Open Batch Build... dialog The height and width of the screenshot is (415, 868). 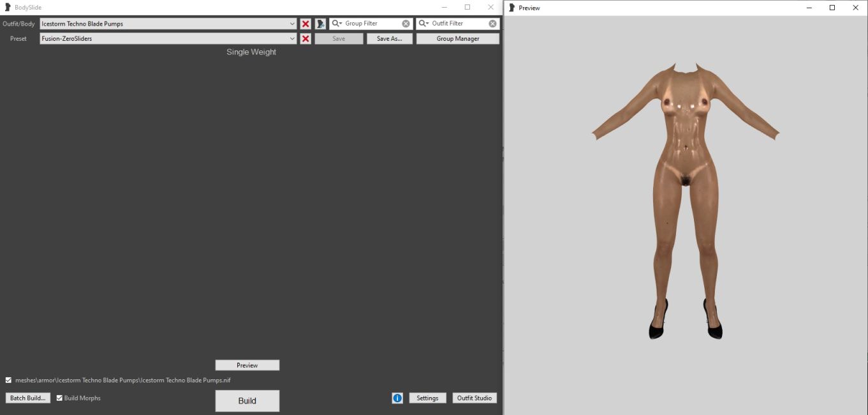click(x=28, y=398)
